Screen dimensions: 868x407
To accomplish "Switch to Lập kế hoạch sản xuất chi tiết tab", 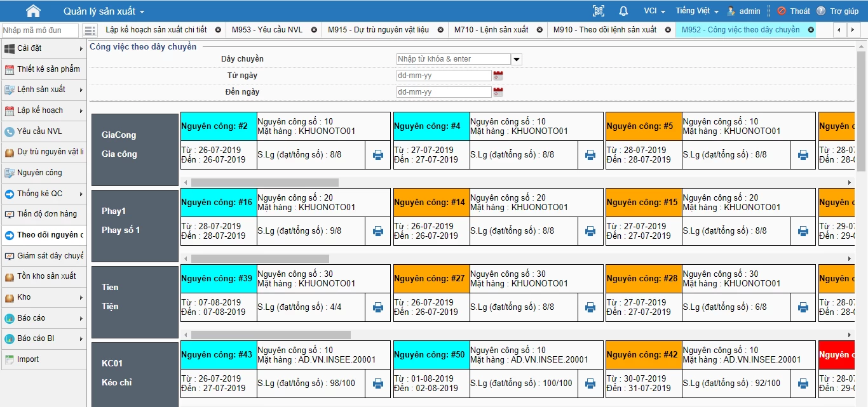I will pos(156,30).
